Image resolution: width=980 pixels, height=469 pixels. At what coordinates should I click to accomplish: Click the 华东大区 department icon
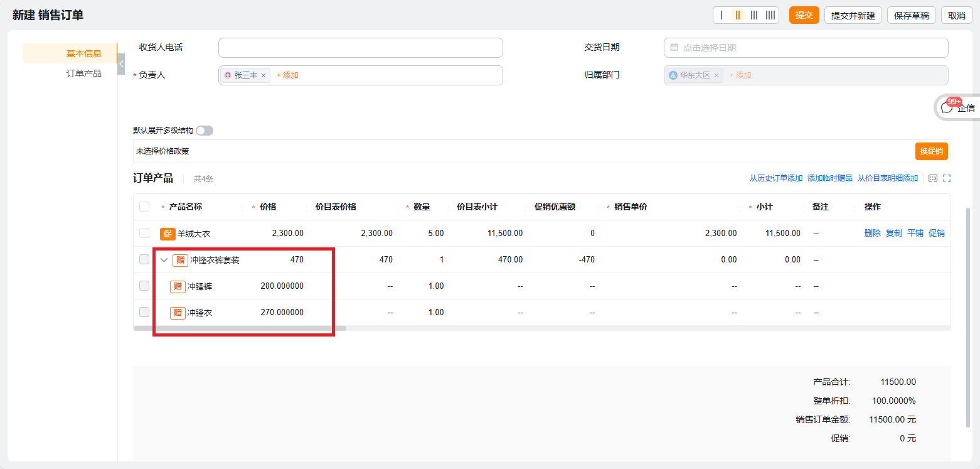pos(673,75)
